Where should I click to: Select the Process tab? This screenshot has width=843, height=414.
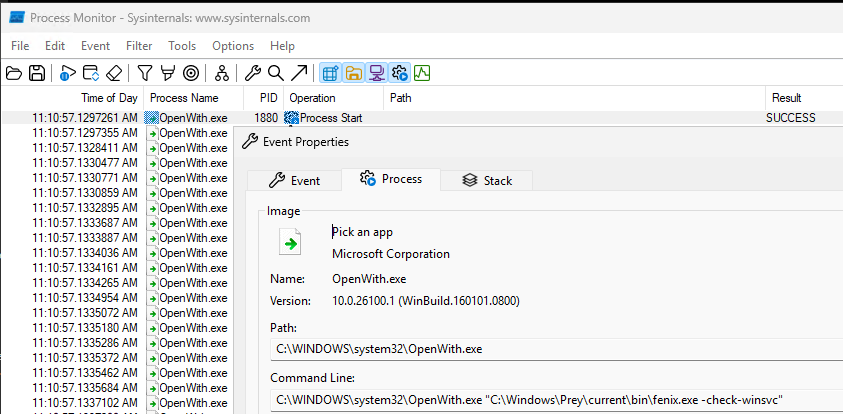(391, 179)
